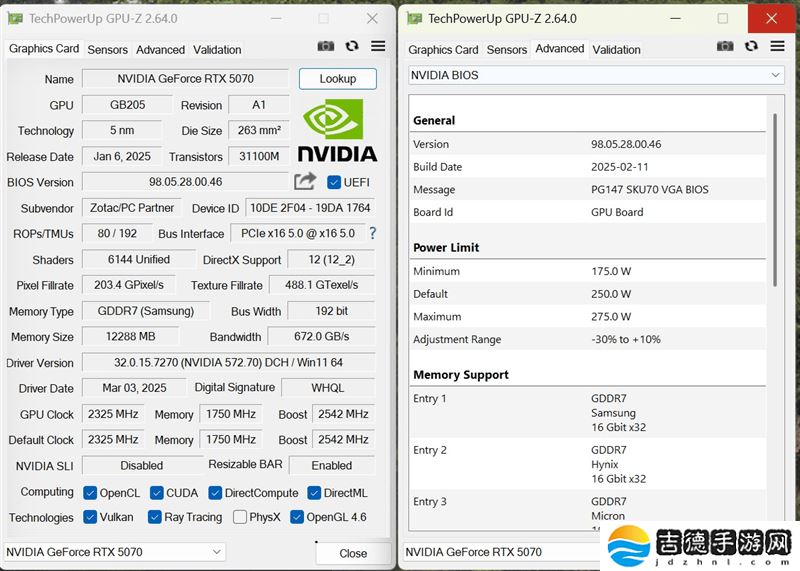The width and height of the screenshot is (800, 571).
Task: Toggle the OpenGL 4.6 checkbox
Action: pos(297,517)
